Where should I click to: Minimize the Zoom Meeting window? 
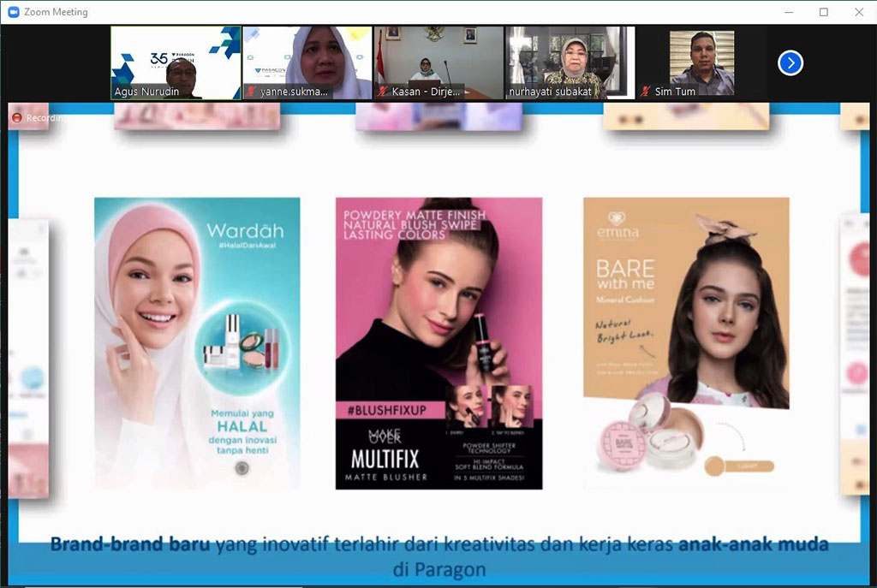(x=789, y=12)
